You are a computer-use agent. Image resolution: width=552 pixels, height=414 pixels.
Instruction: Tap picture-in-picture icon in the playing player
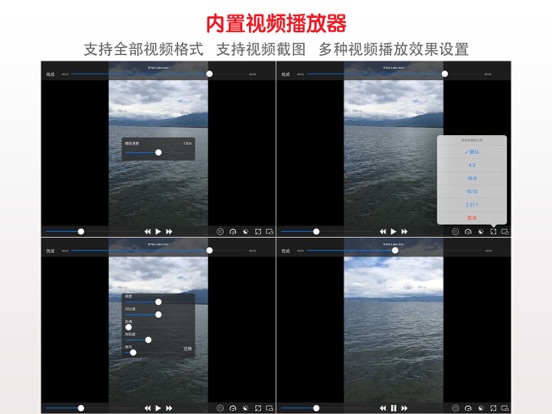[x=504, y=408]
